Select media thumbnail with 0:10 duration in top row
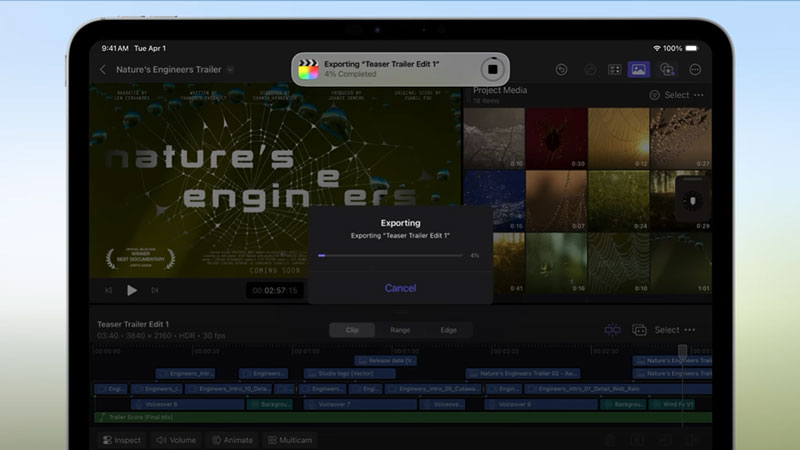 (x=494, y=138)
